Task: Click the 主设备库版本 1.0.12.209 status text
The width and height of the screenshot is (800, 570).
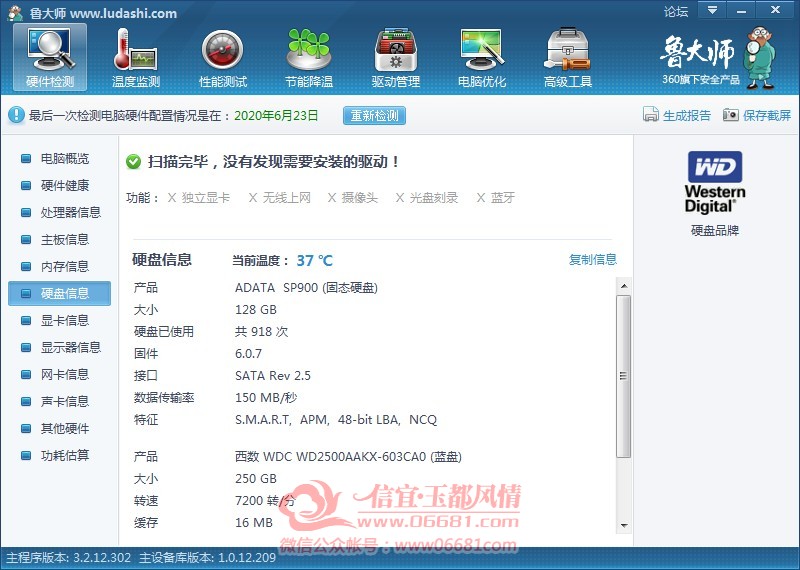Action: pyautogui.click(x=208, y=558)
